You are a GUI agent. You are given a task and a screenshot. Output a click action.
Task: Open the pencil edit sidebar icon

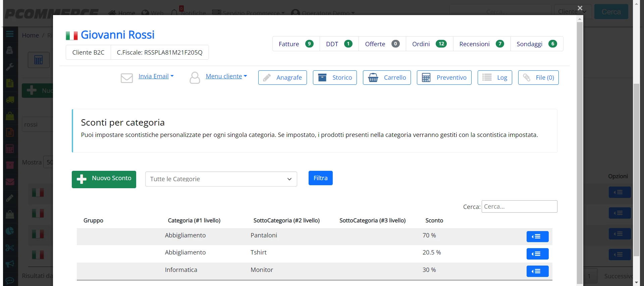coord(10,198)
